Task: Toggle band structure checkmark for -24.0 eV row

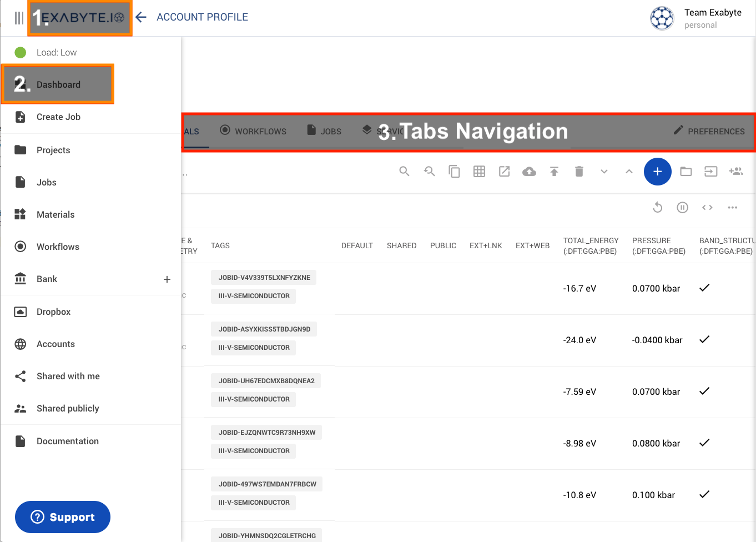Action: point(704,340)
